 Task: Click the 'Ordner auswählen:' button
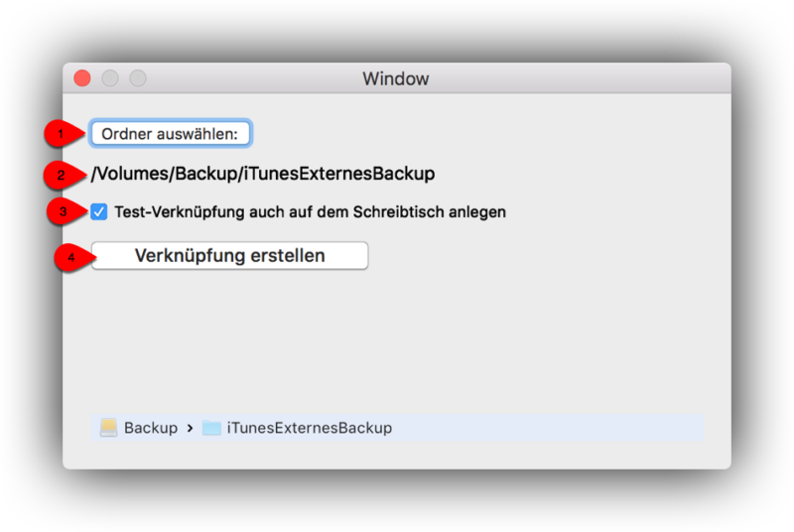(x=170, y=134)
